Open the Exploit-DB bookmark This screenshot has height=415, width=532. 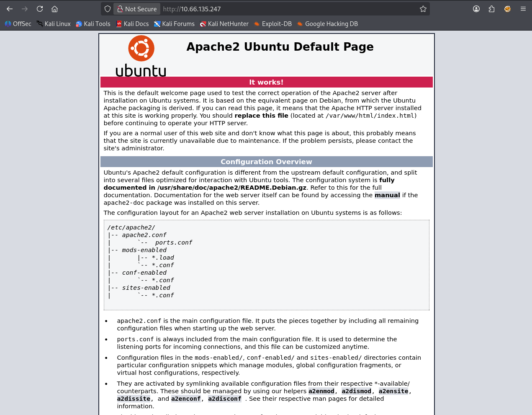click(273, 24)
